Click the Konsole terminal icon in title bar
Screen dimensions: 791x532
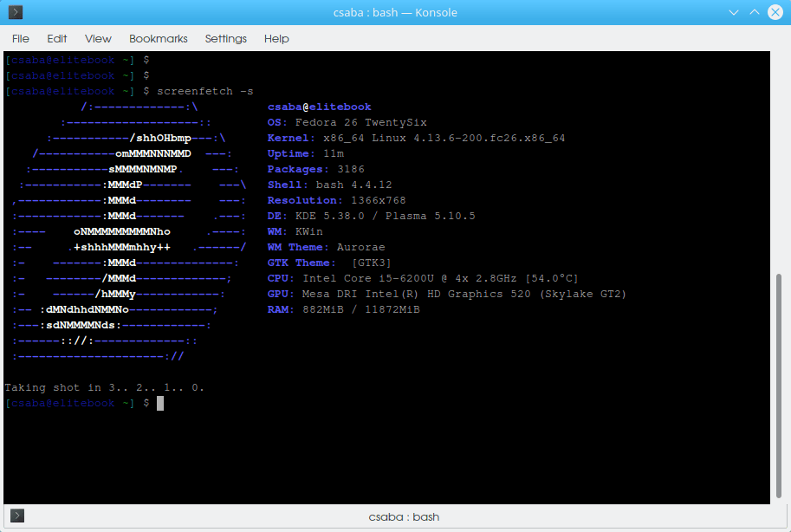pos(16,12)
